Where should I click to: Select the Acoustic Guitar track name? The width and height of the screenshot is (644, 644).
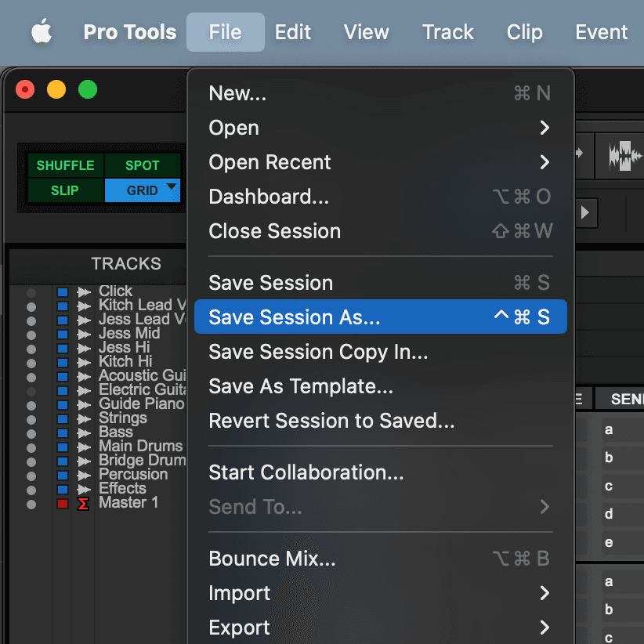(142, 375)
